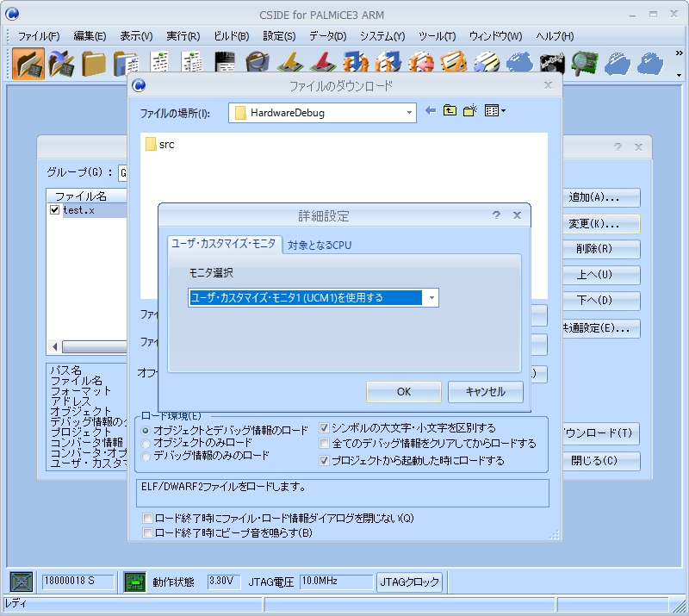Viewport: 689px width, 616px height.
Task: Click the 閉じる(C) button
Action: 601,461
